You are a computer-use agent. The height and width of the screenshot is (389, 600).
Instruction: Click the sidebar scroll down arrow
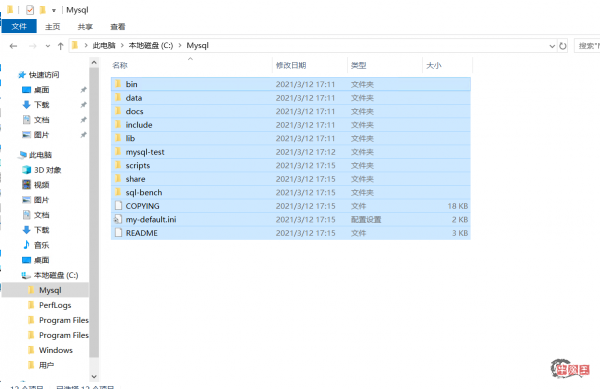pos(94,376)
